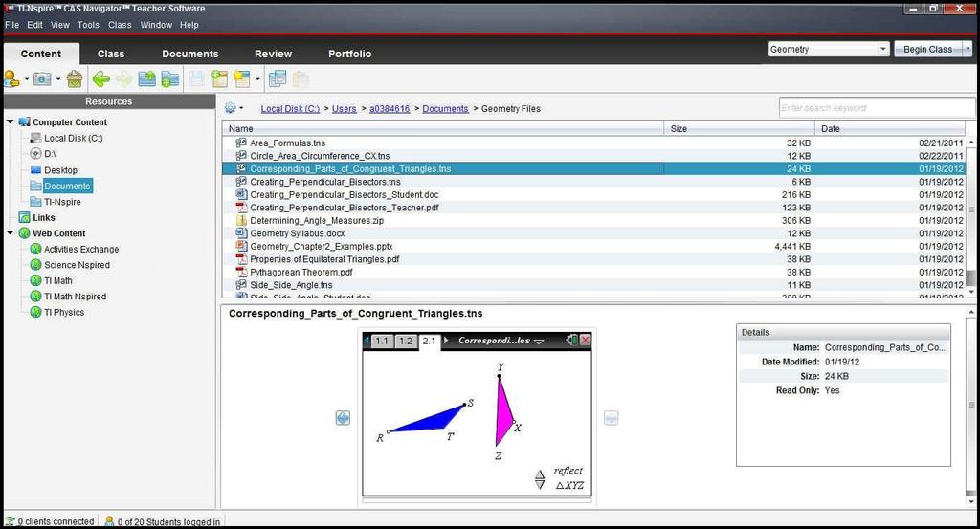
Task: Click the students logged in status icon
Action: tap(109, 521)
